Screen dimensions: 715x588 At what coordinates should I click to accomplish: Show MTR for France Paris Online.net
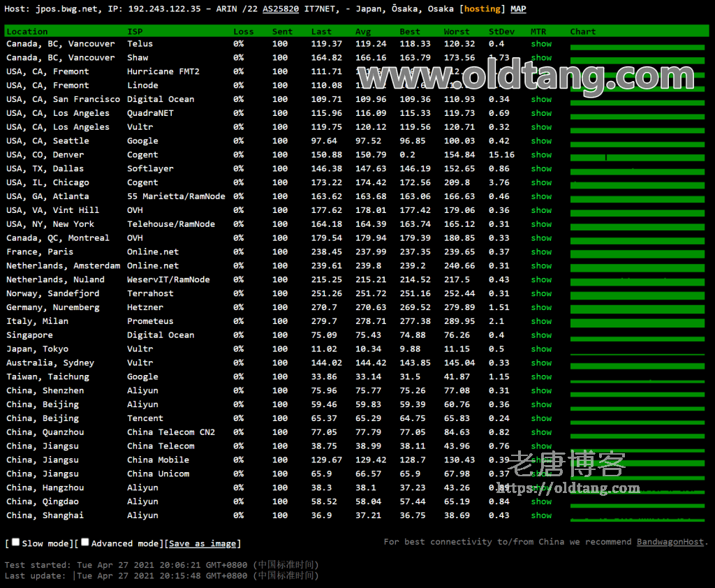541,251
